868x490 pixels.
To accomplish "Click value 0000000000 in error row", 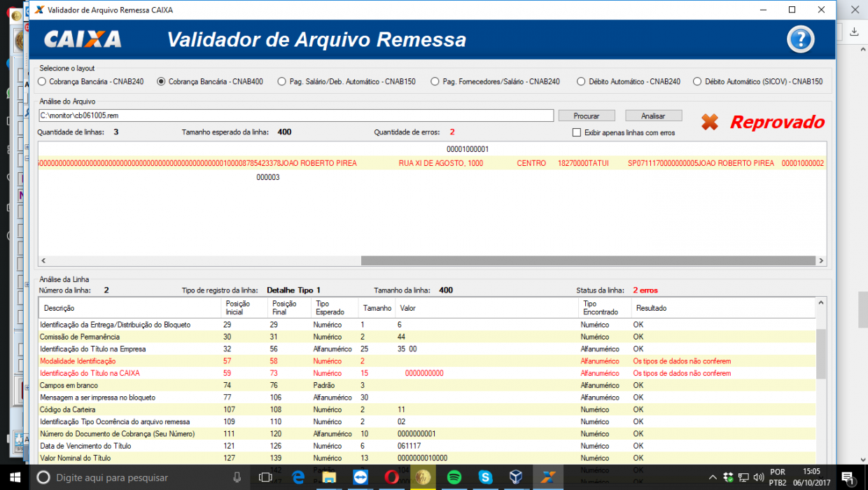I will [x=424, y=373].
